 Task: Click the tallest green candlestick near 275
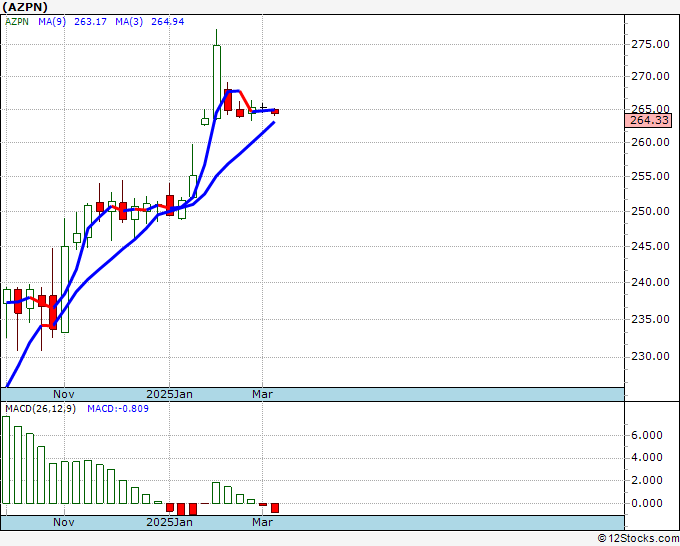click(x=217, y=82)
